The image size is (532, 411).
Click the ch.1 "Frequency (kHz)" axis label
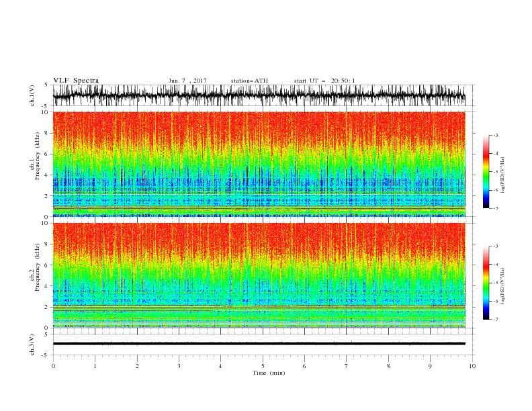(x=38, y=156)
